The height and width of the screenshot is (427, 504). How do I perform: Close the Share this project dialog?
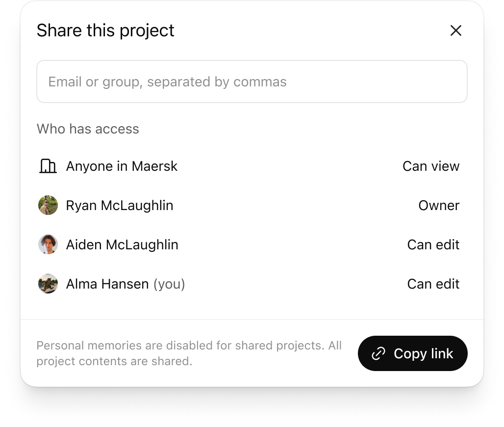[x=456, y=30]
